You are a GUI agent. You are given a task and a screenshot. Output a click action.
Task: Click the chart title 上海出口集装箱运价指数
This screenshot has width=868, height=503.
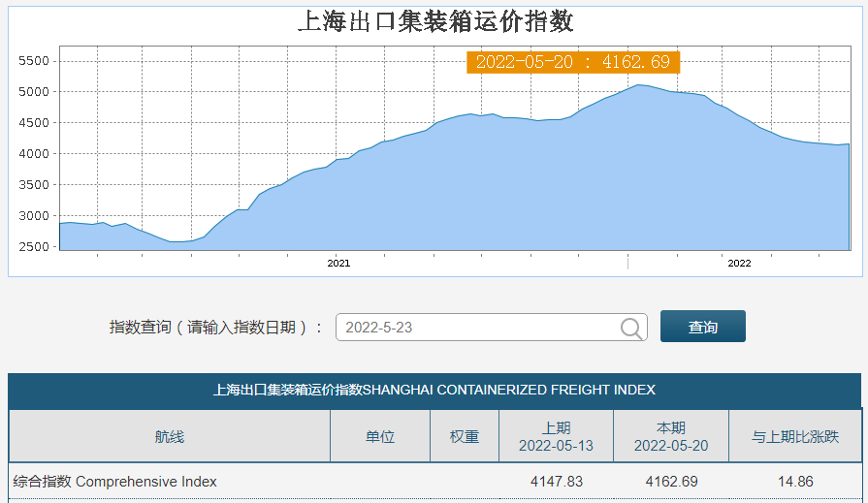click(434, 20)
